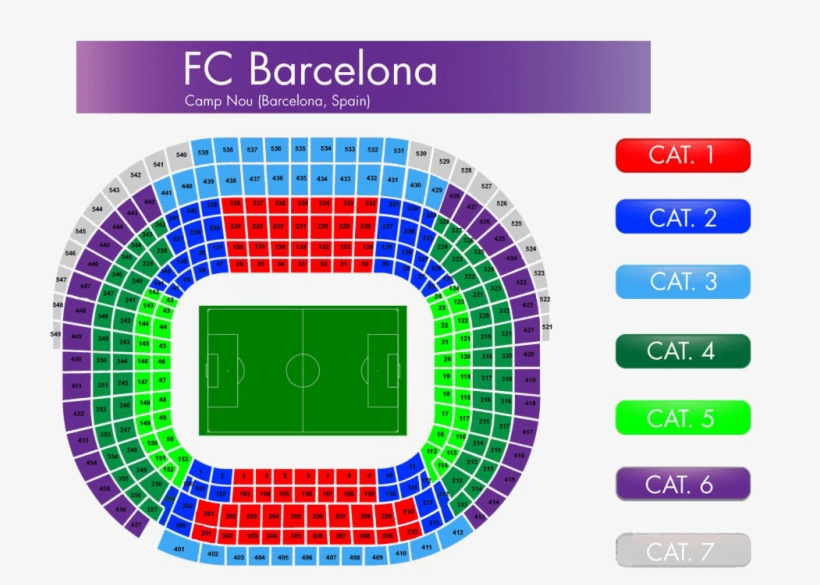Choose gray section 549 on far left

click(56, 334)
